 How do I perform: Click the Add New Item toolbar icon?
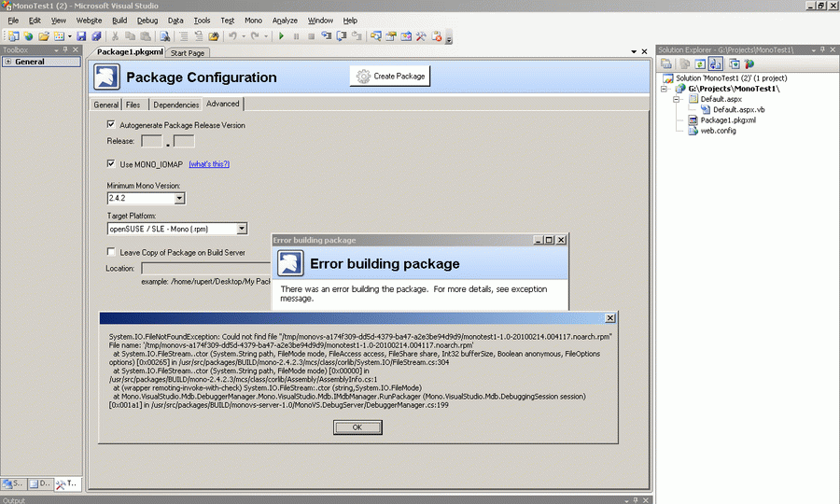pos(60,36)
